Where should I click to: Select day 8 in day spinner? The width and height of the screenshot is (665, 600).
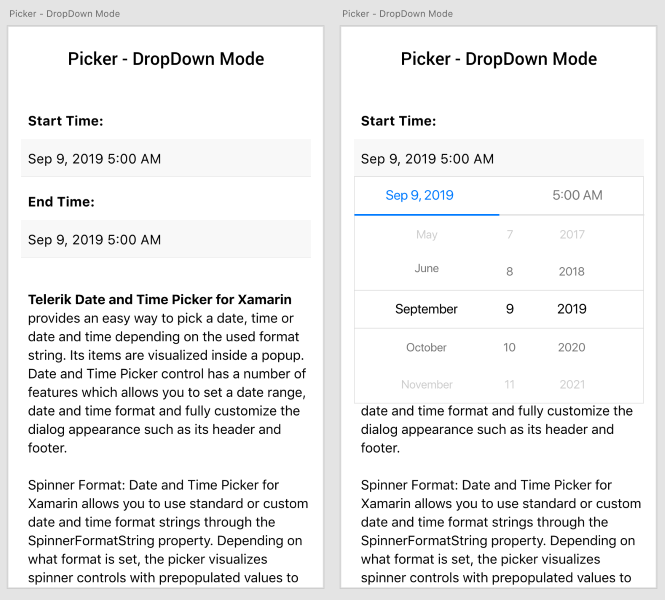[x=510, y=271]
